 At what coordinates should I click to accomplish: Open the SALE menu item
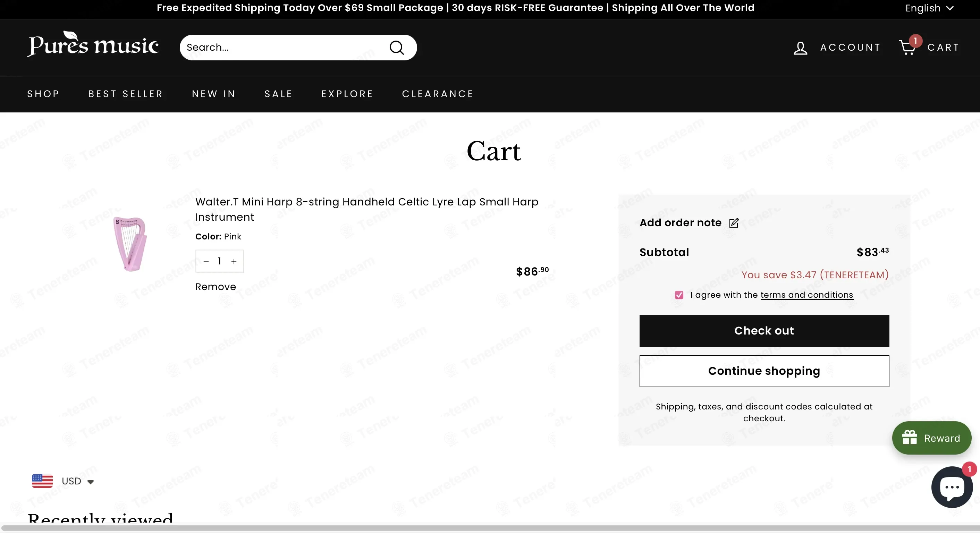pyautogui.click(x=278, y=94)
